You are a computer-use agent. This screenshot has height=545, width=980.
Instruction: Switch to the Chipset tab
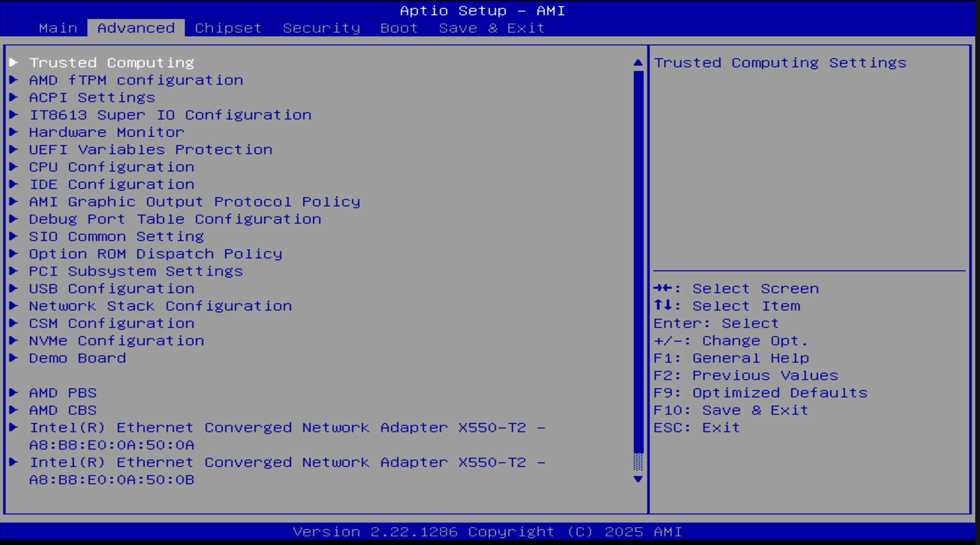click(x=228, y=28)
